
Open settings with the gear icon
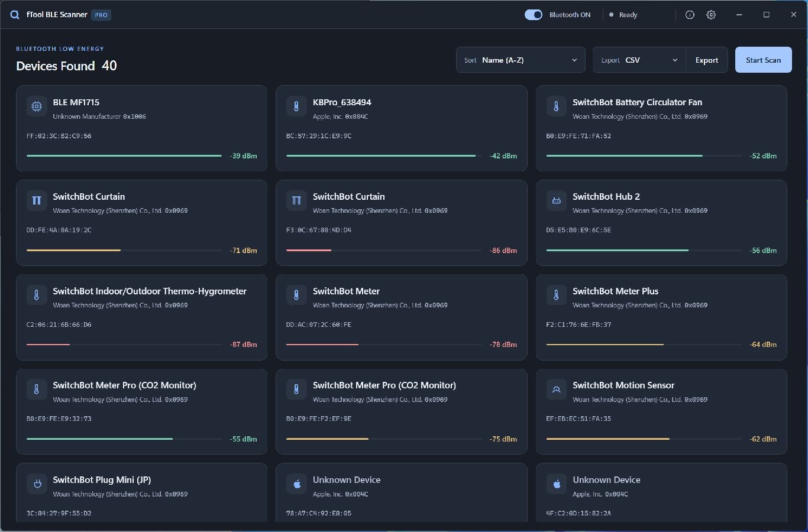(x=711, y=15)
